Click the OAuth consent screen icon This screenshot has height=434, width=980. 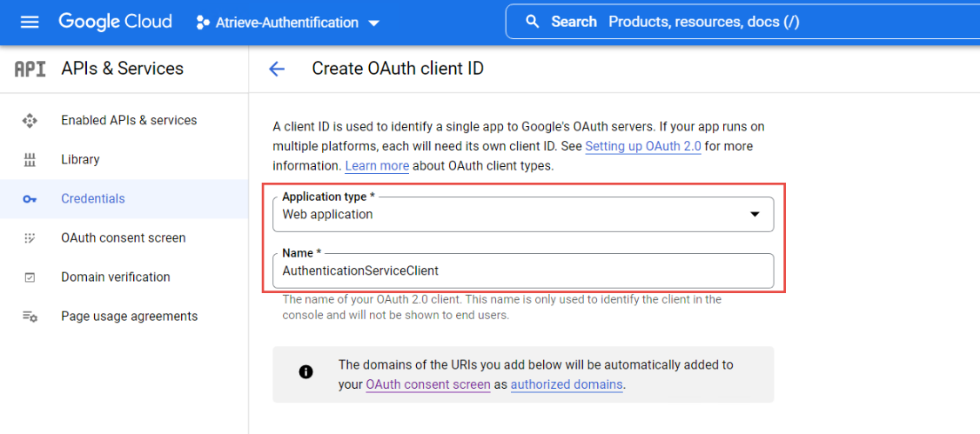coord(30,237)
